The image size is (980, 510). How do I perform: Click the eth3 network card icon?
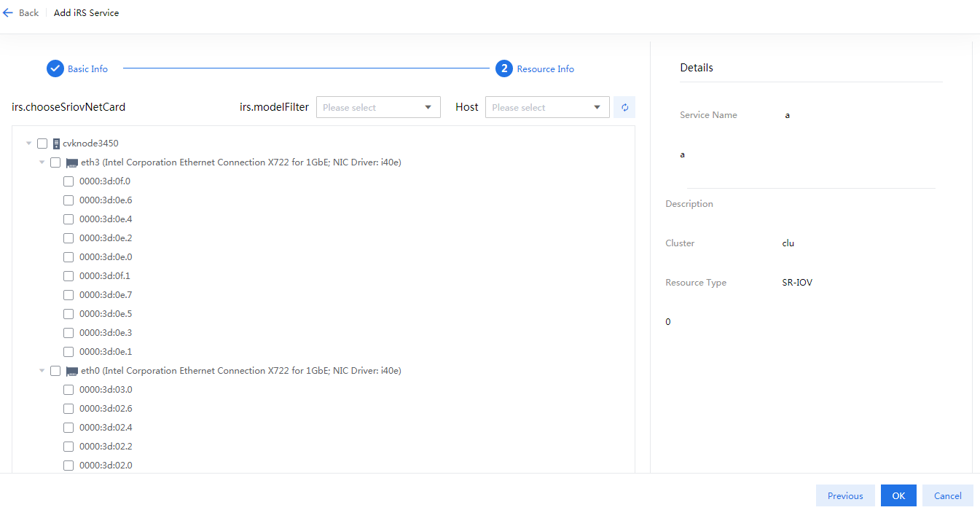coord(72,162)
